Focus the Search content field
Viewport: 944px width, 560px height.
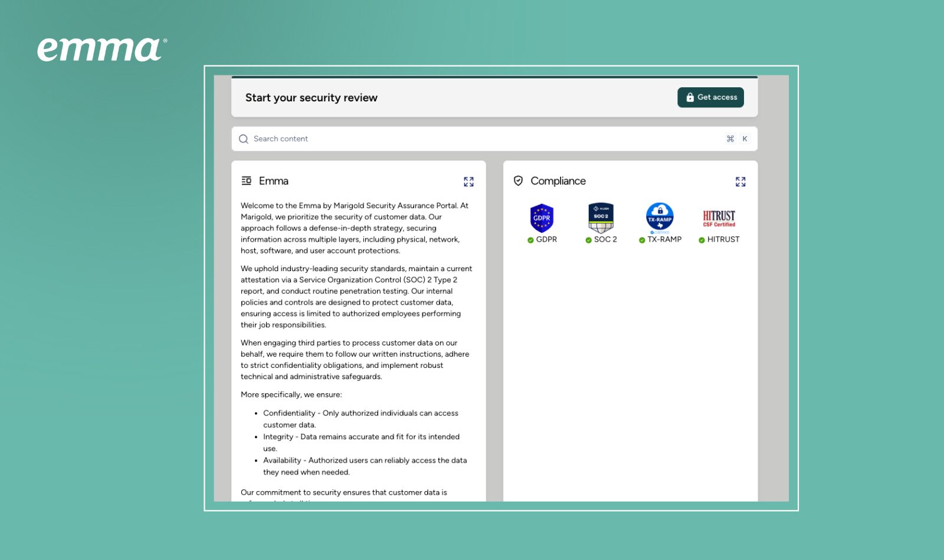[494, 139]
